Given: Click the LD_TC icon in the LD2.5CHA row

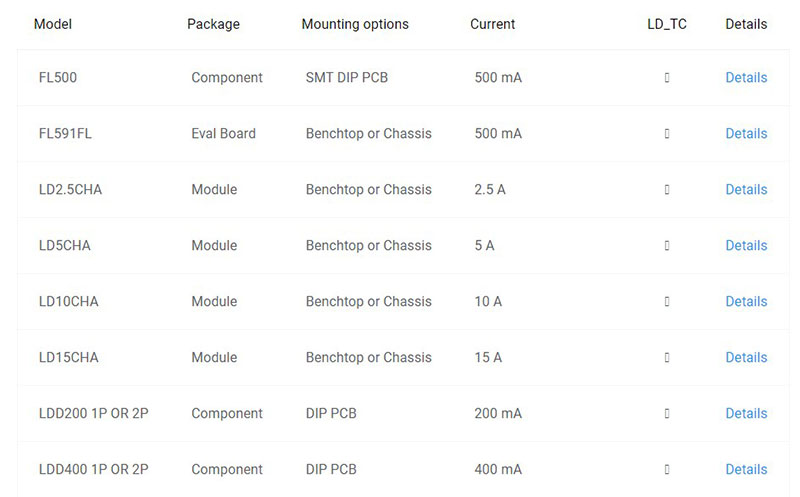Looking at the screenshot, I should pos(666,190).
